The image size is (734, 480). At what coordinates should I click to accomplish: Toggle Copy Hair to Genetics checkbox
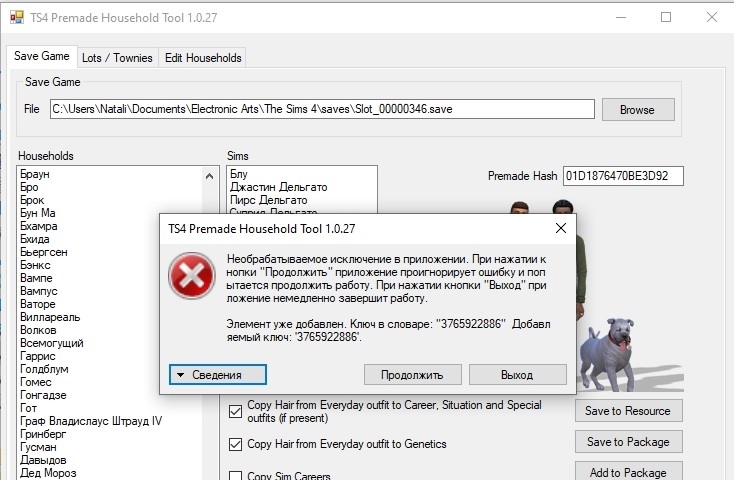click(x=236, y=444)
